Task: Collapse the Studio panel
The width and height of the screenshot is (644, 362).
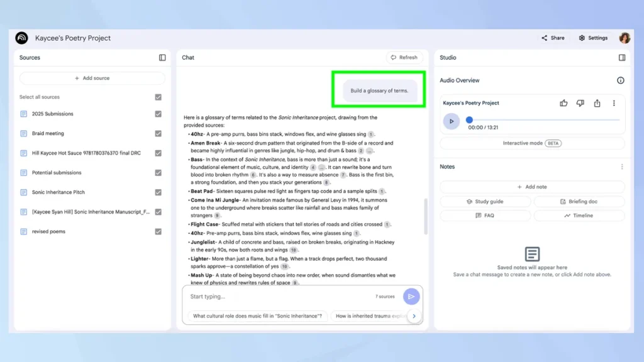Action: (622, 58)
